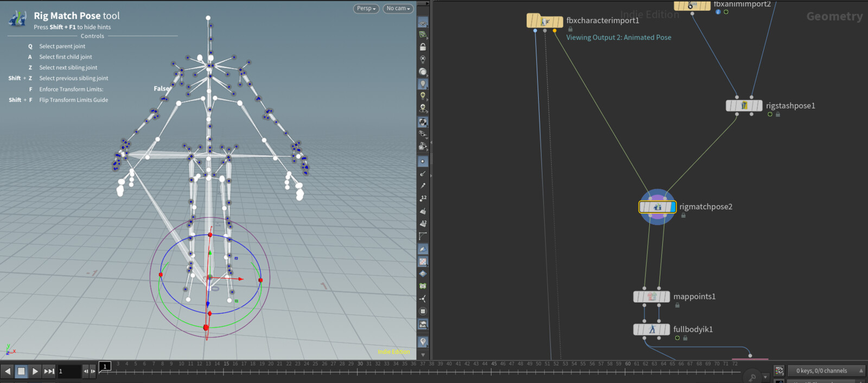Click the set keyframe key button
Viewport: 868px width, 383px height.
click(x=752, y=378)
